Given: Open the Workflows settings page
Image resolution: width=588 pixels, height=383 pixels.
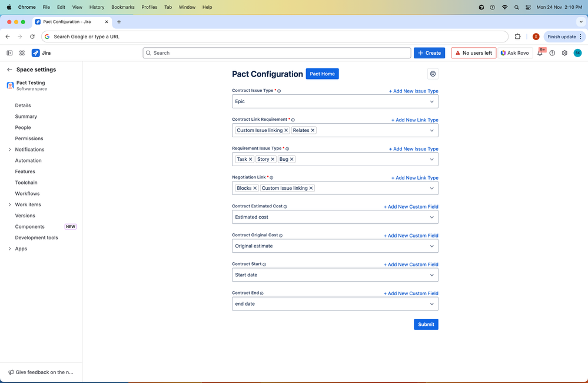Looking at the screenshot, I should click(27, 193).
